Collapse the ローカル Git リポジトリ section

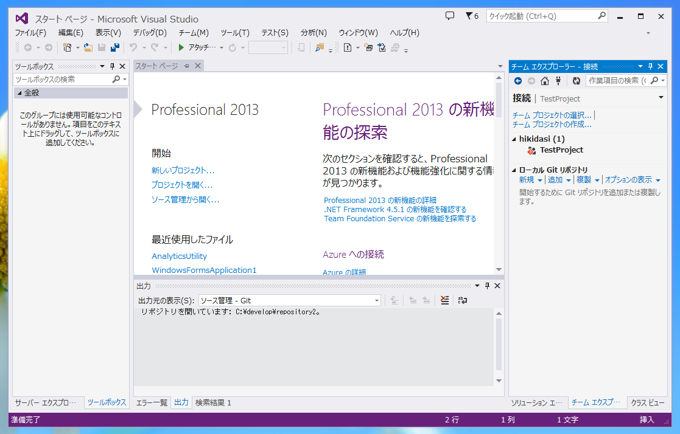pos(514,170)
